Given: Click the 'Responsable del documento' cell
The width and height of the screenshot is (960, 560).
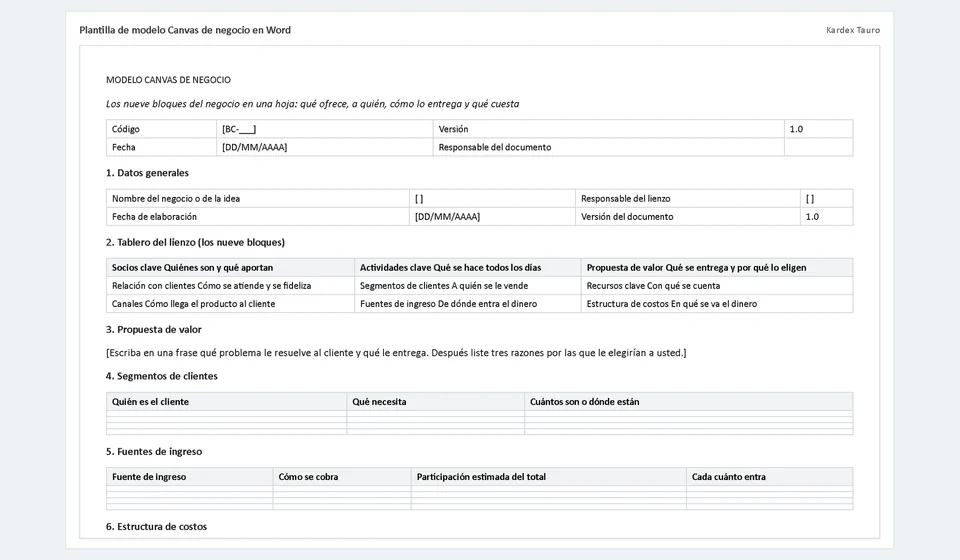Looking at the screenshot, I should tap(609, 147).
